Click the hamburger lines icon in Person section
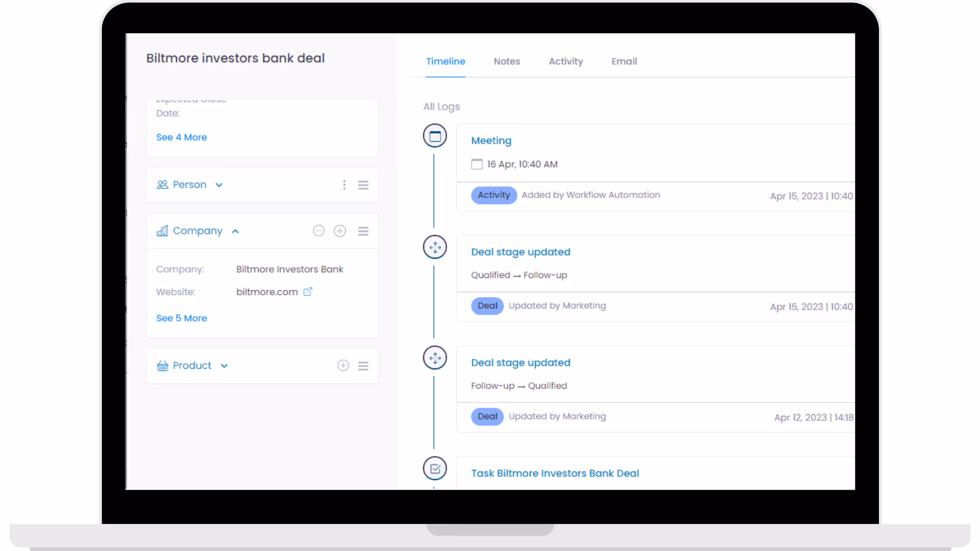Image resolution: width=980 pixels, height=551 pixels. pos(363,185)
